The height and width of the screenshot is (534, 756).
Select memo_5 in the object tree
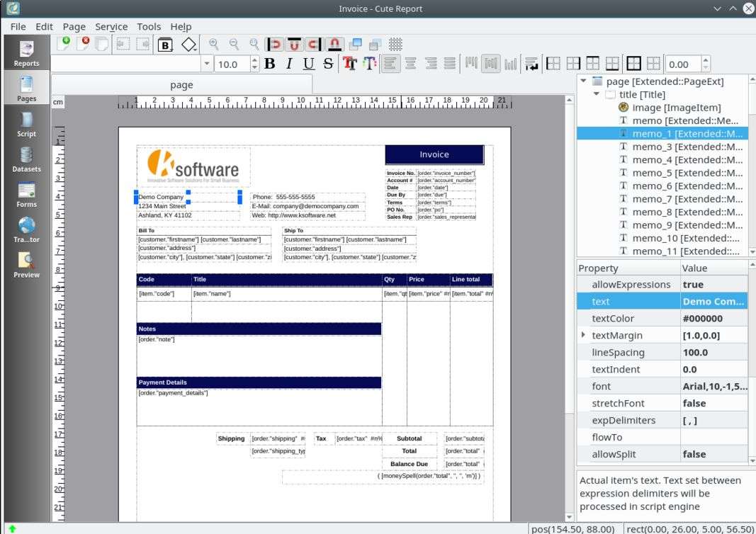pos(679,173)
